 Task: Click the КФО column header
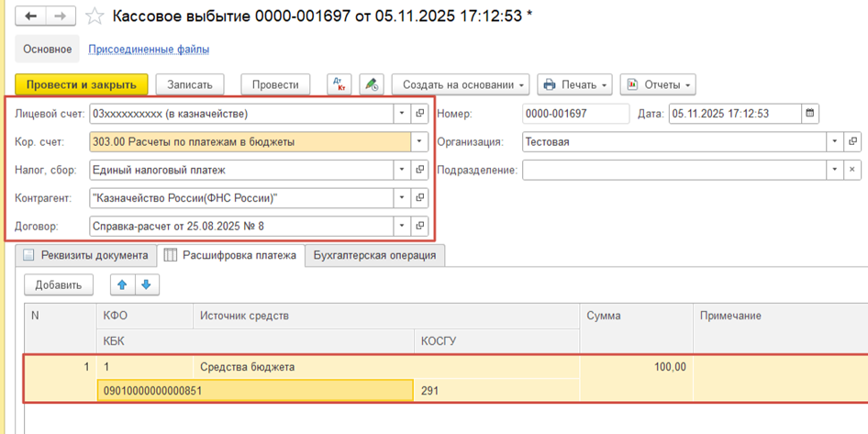[144, 316]
